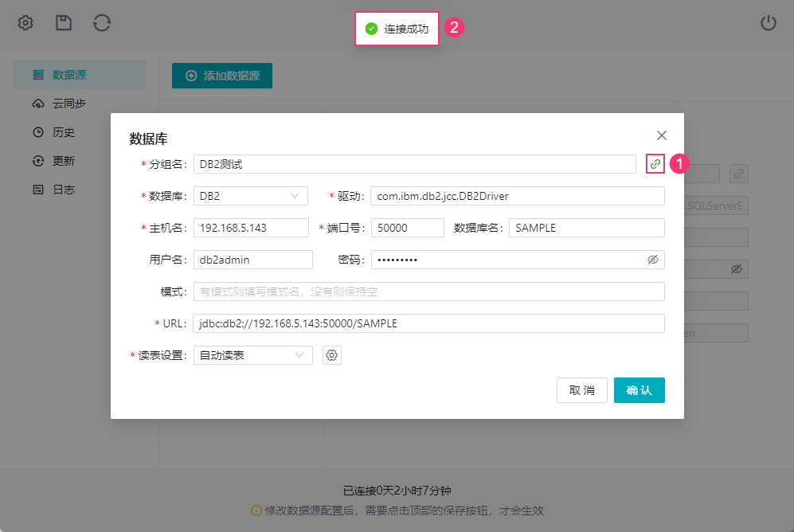The height and width of the screenshot is (532, 794).
Task: Click the 端口号 field 50000
Action: click(x=408, y=228)
